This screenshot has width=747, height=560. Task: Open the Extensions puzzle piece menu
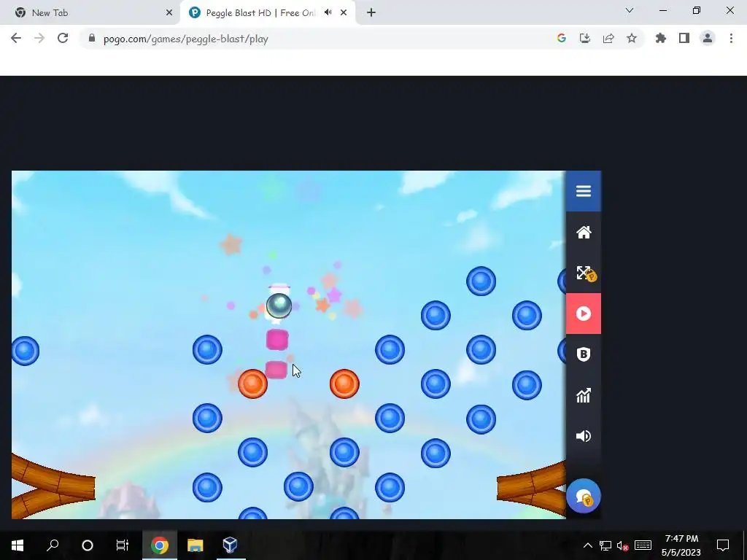[660, 39]
